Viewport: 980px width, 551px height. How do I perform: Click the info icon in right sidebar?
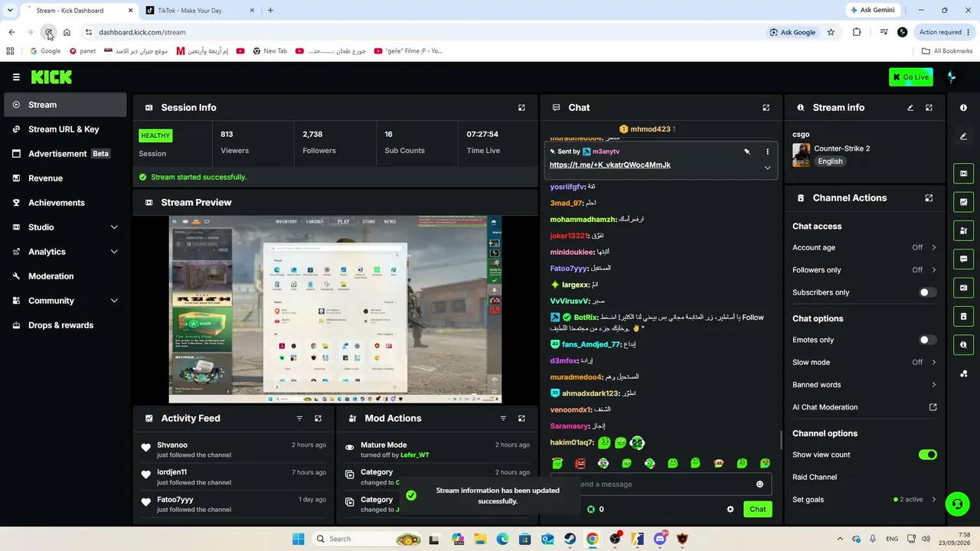tap(963, 108)
